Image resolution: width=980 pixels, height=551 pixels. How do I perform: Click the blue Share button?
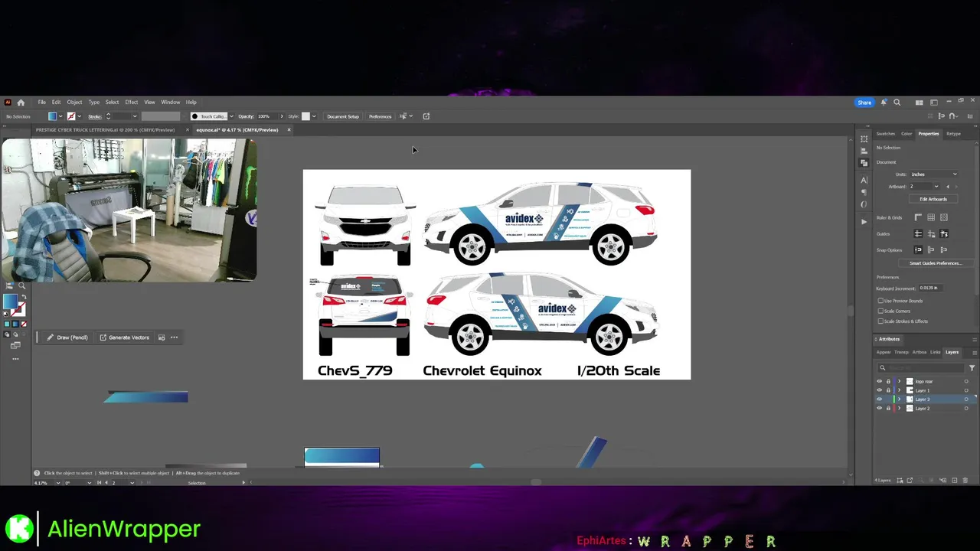coord(864,102)
